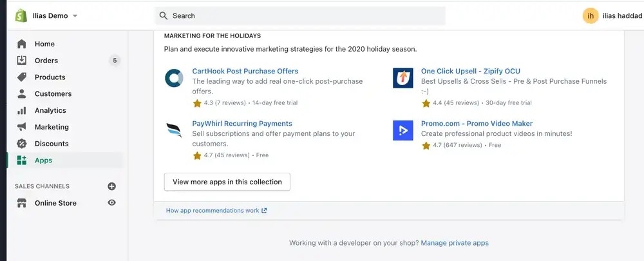Open Customers in the sidebar
Image resolution: width=644 pixels, height=261 pixels.
(53, 94)
